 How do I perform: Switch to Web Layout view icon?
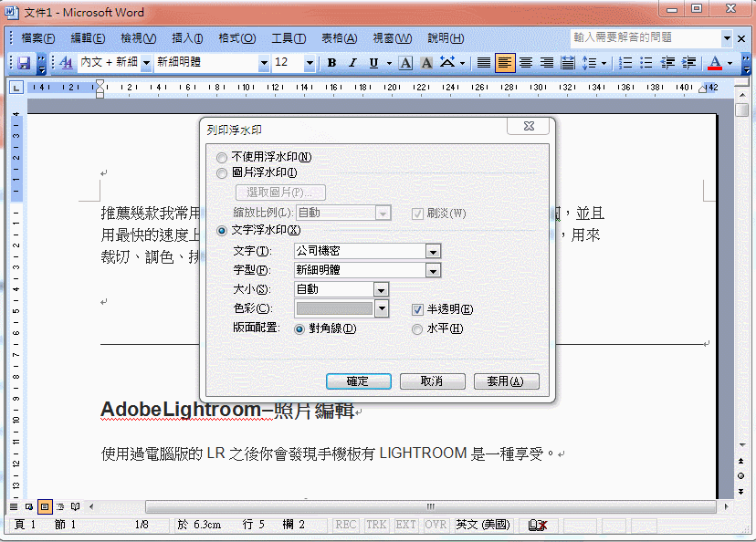29,506
